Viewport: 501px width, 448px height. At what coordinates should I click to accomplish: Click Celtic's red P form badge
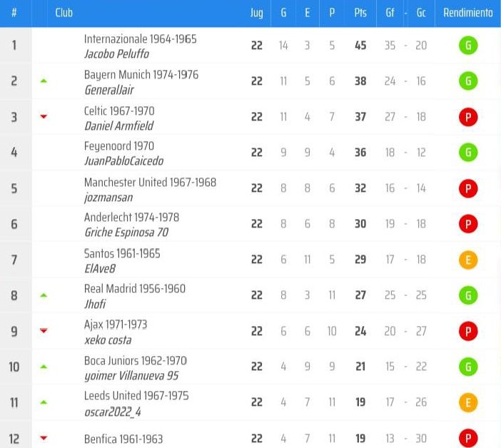click(x=468, y=117)
